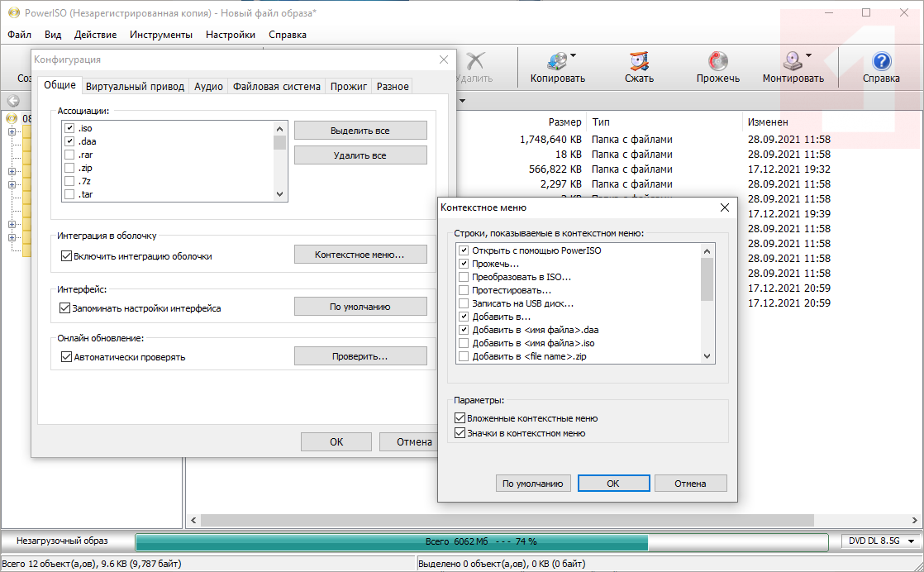This screenshot has height=572, width=924.
Task: Click По умолчанию in Контекстное меню dialog
Action: [533, 483]
